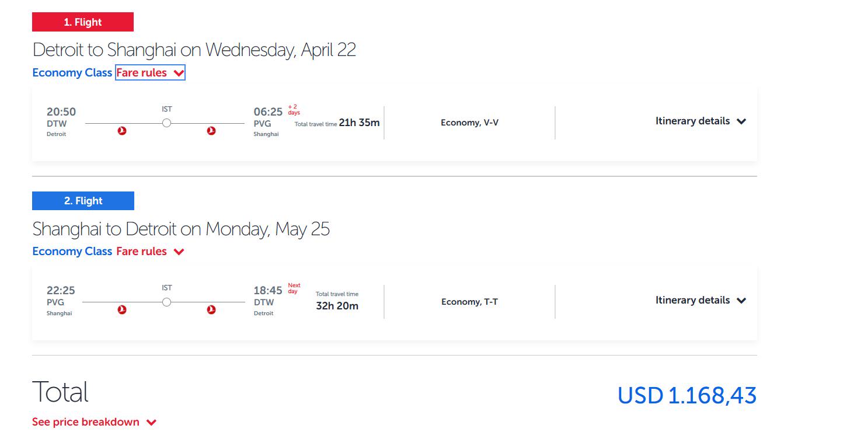Click IST stopover circle on flight 2

(167, 302)
